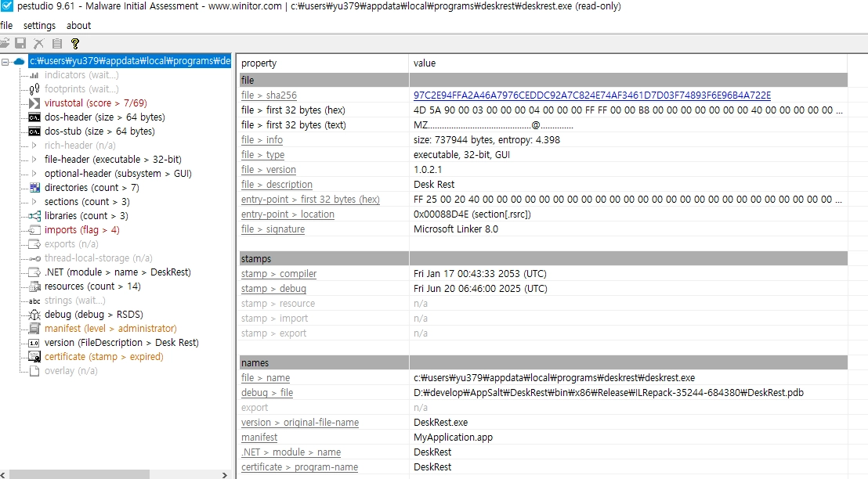This screenshot has height=479, width=868.
Task: Collapse the root file tree node
Action: [x=5, y=61]
